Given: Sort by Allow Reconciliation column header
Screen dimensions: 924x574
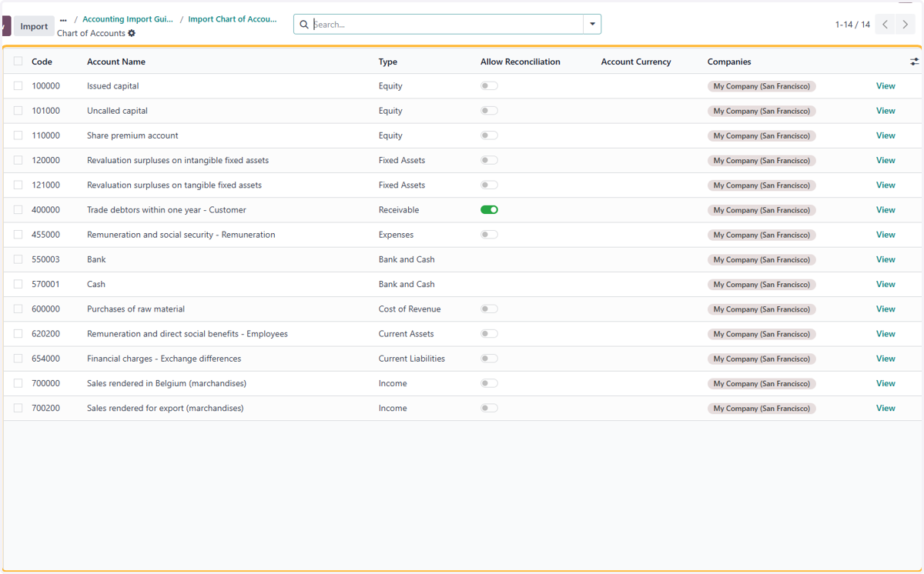Looking at the screenshot, I should [x=521, y=62].
